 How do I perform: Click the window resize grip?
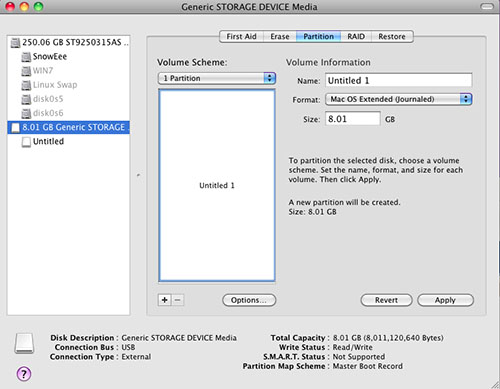[495, 385]
